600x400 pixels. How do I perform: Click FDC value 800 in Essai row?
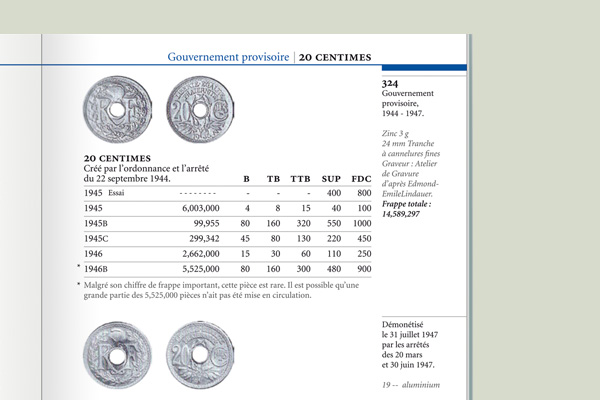pos(364,193)
